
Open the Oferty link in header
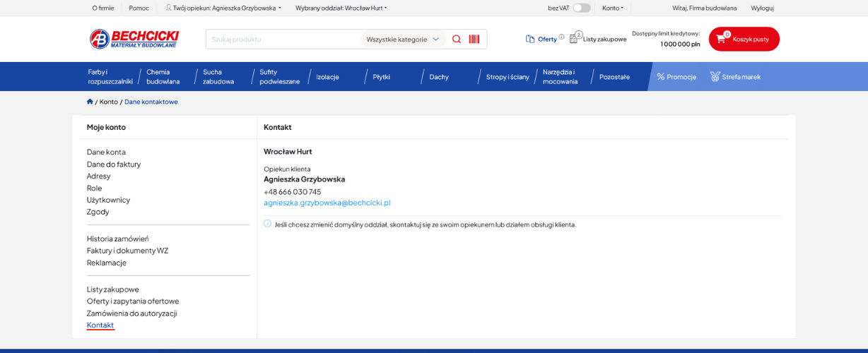point(547,39)
